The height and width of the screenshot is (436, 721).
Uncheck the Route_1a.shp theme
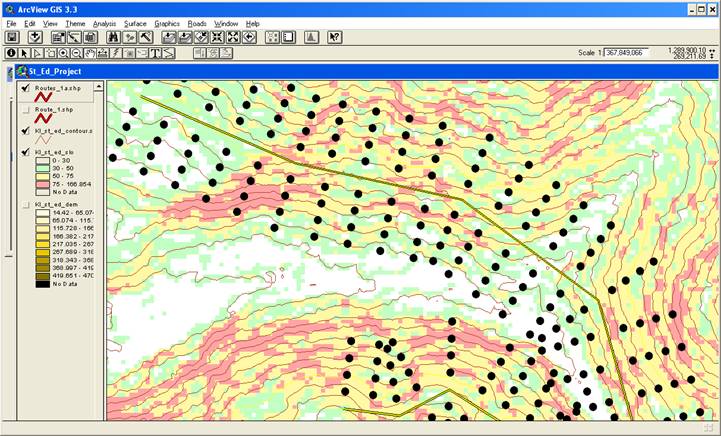point(26,89)
